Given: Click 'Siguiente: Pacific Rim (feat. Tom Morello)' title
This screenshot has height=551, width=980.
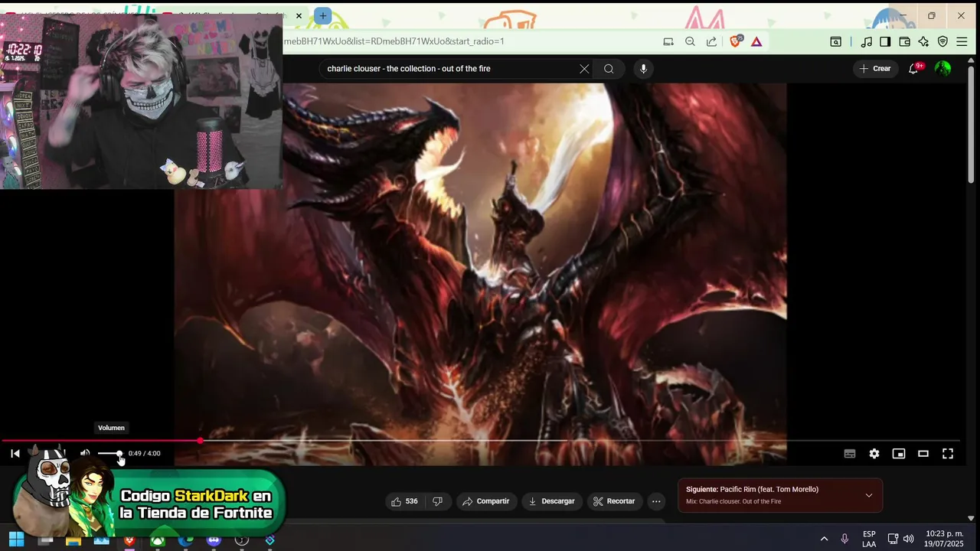Looking at the screenshot, I should click(752, 490).
